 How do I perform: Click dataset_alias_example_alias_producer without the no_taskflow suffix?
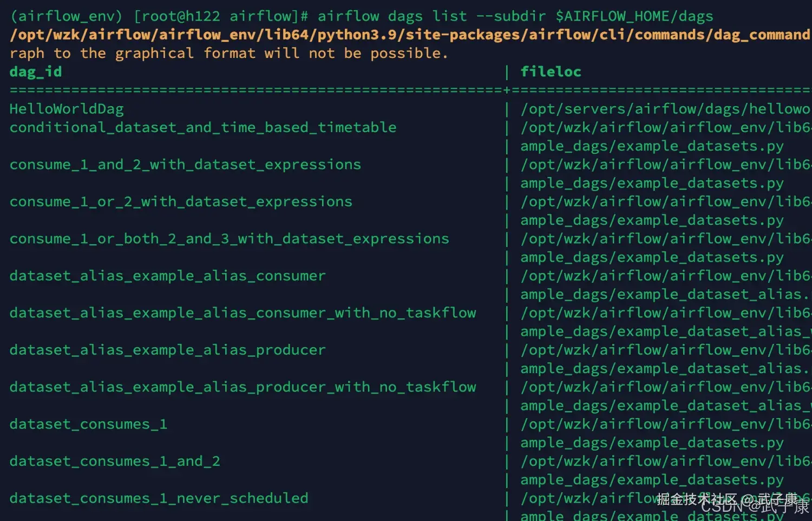coord(168,350)
